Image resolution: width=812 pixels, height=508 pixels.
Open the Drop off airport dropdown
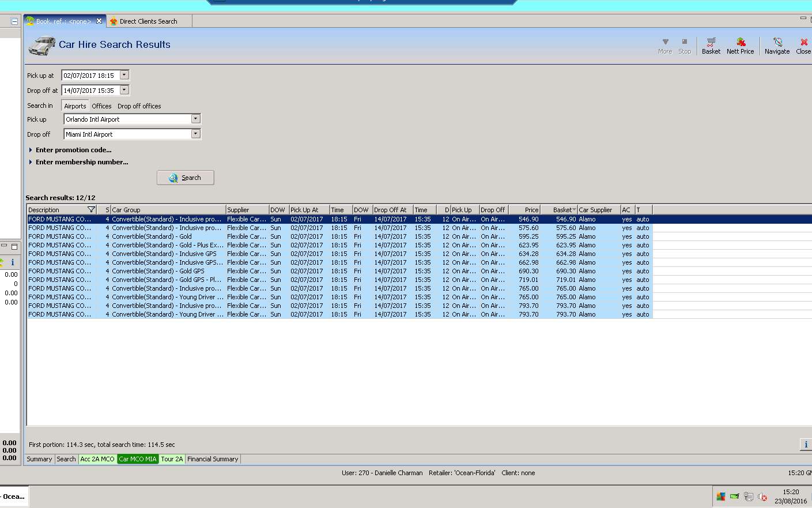pyautogui.click(x=196, y=134)
